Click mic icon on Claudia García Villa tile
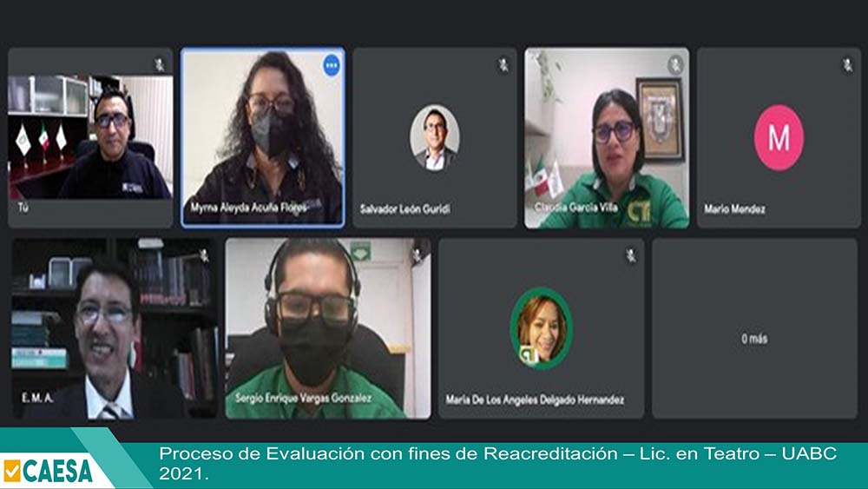The image size is (868, 489). coord(675,65)
